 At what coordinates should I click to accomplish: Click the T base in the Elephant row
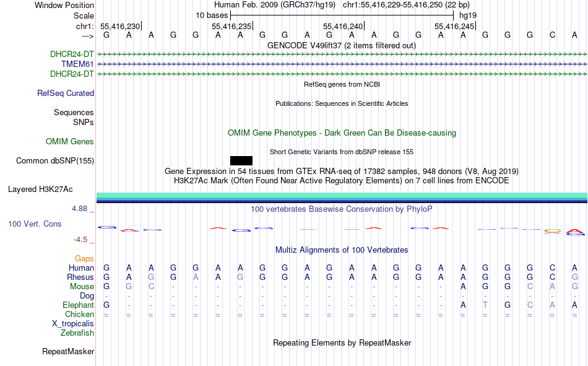pos(485,305)
